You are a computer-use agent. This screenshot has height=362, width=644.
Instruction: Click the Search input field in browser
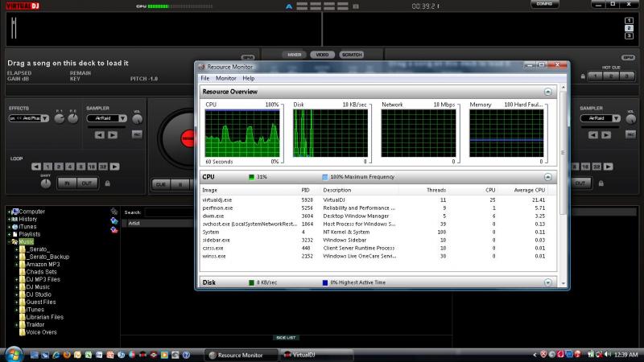click(169, 212)
